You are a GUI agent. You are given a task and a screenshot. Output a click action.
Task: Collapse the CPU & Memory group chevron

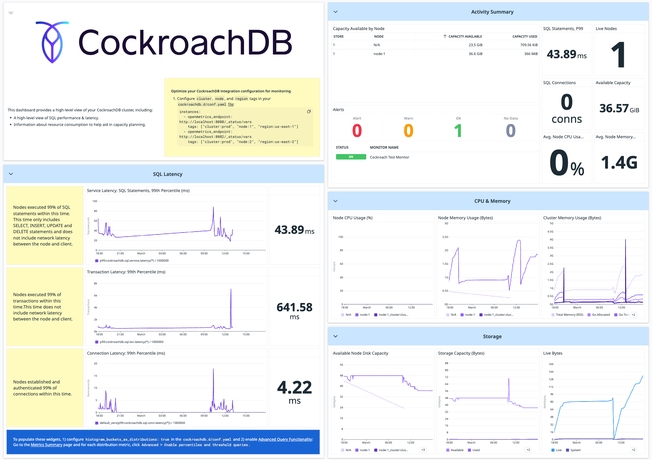point(335,201)
